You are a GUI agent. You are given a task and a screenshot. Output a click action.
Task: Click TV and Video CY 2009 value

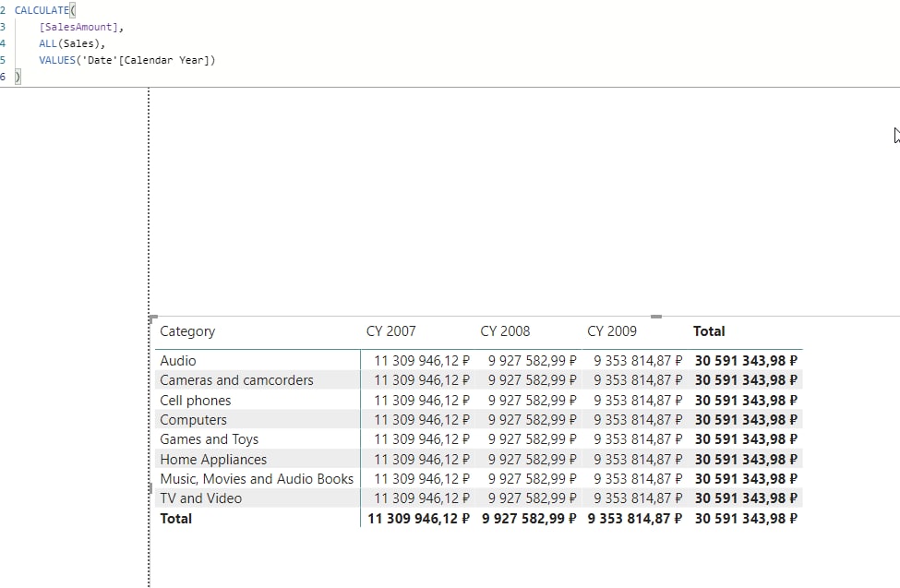(x=638, y=498)
